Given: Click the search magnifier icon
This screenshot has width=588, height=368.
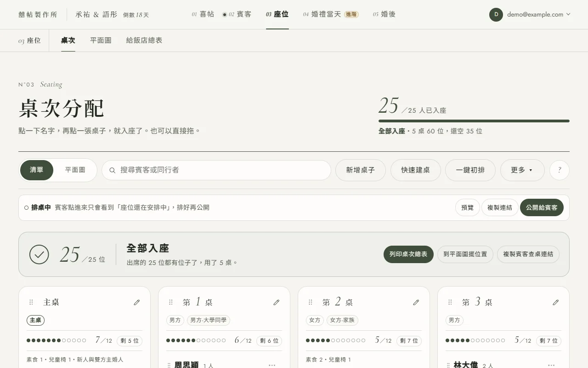Looking at the screenshot, I should 113,170.
